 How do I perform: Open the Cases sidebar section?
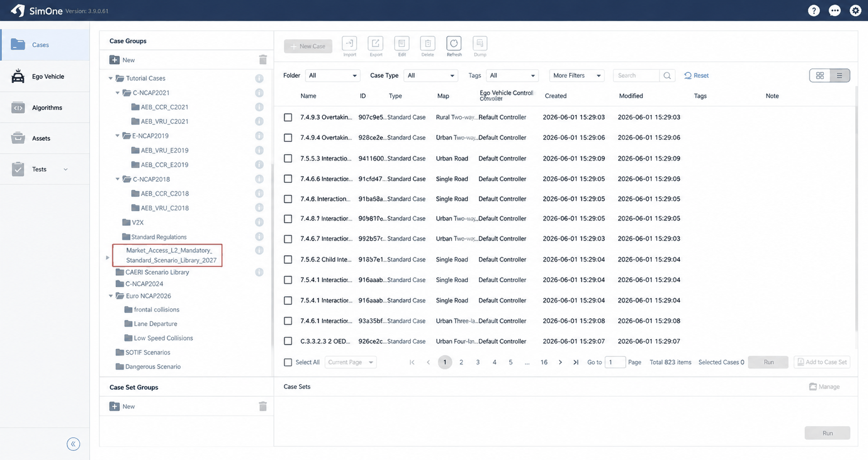[x=45, y=45]
